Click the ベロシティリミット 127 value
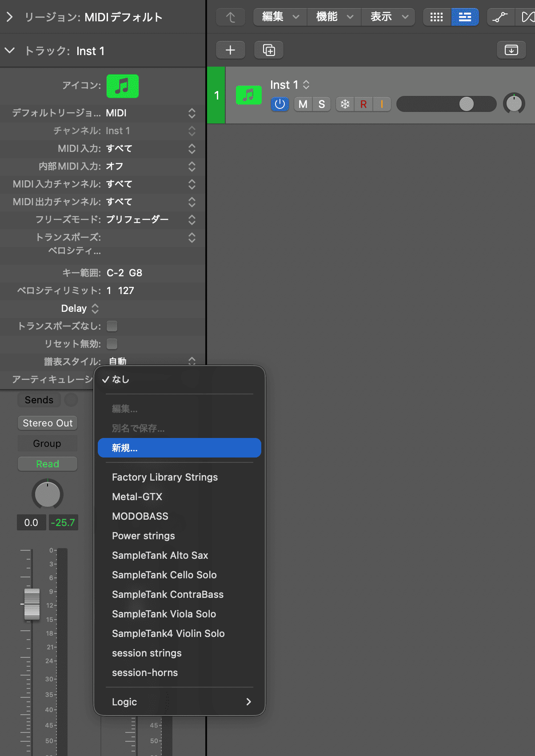 tap(126, 290)
